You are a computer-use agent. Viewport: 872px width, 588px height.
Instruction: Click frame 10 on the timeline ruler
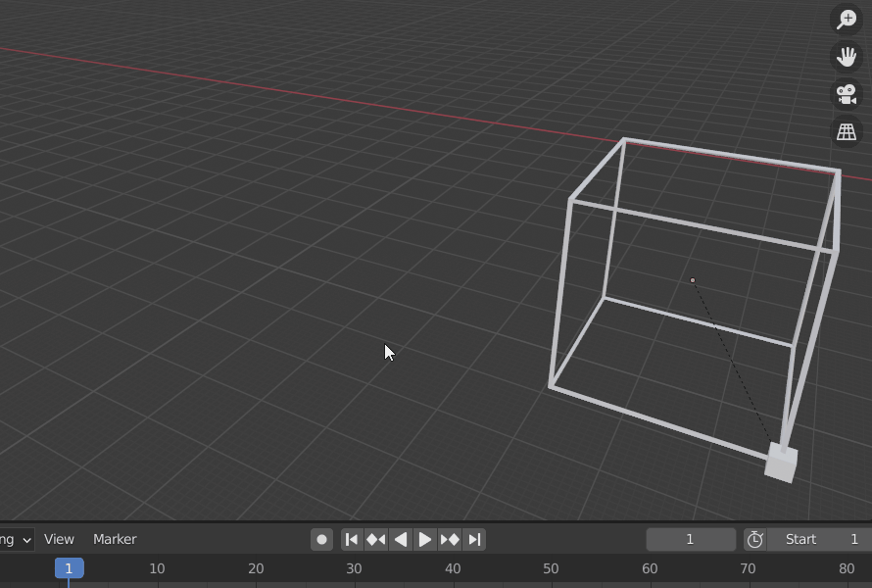(158, 568)
